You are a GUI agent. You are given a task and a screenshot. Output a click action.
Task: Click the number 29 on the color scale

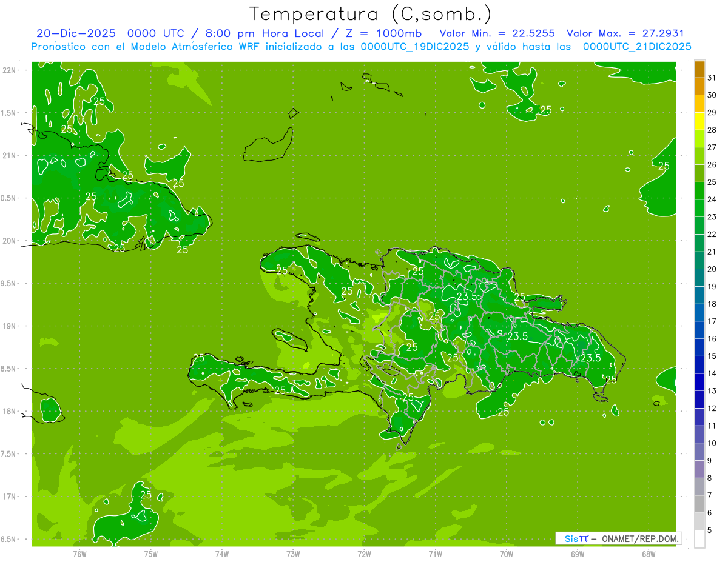click(712, 113)
